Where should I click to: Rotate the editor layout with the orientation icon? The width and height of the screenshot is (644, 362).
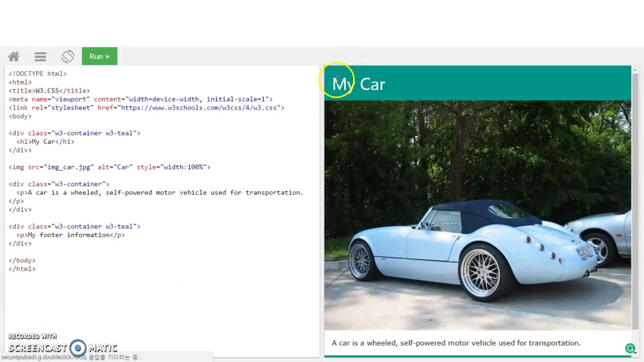(68, 56)
